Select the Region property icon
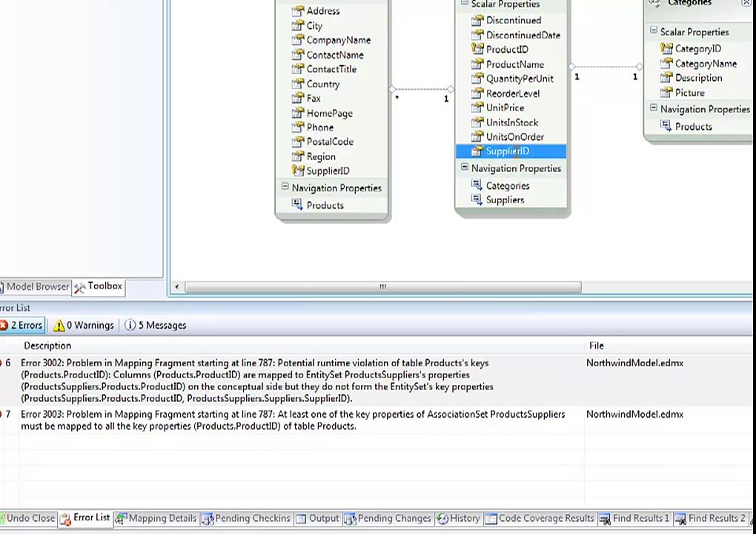The height and width of the screenshot is (534, 756). pos(298,156)
